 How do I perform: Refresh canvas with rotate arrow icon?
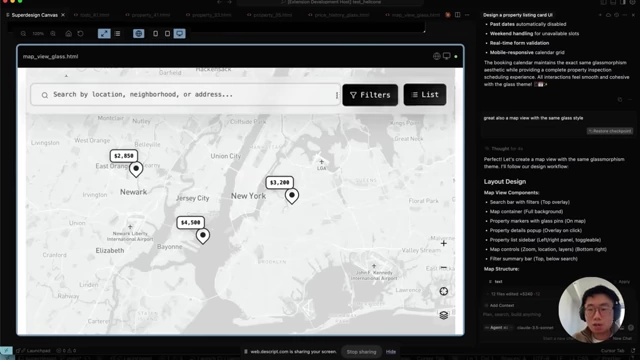80,33
